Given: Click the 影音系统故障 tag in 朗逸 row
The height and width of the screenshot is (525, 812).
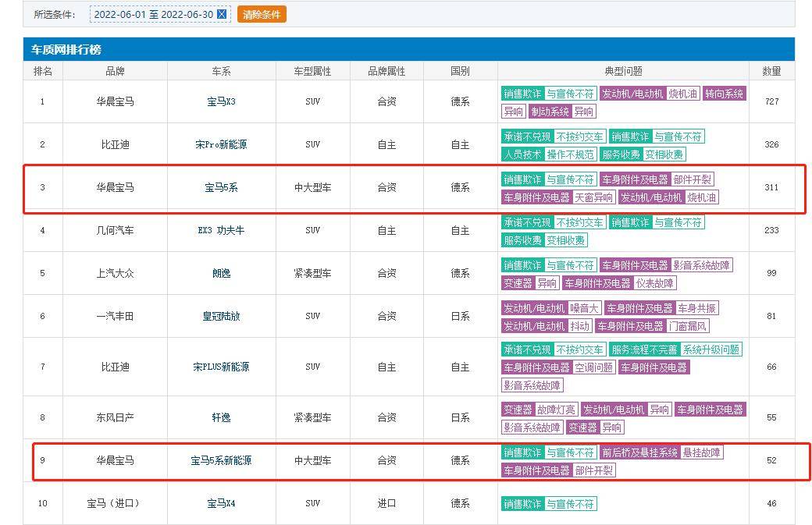Looking at the screenshot, I should pyautogui.click(x=702, y=266).
